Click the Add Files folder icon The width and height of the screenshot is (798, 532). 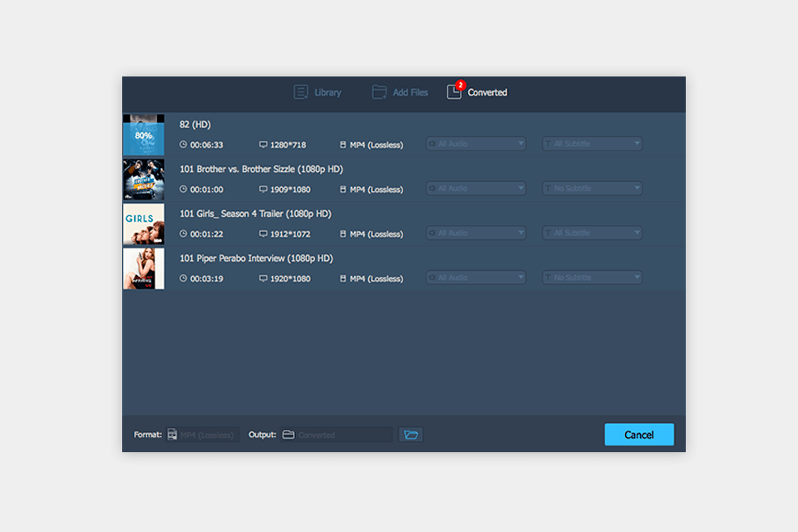pyautogui.click(x=379, y=92)
